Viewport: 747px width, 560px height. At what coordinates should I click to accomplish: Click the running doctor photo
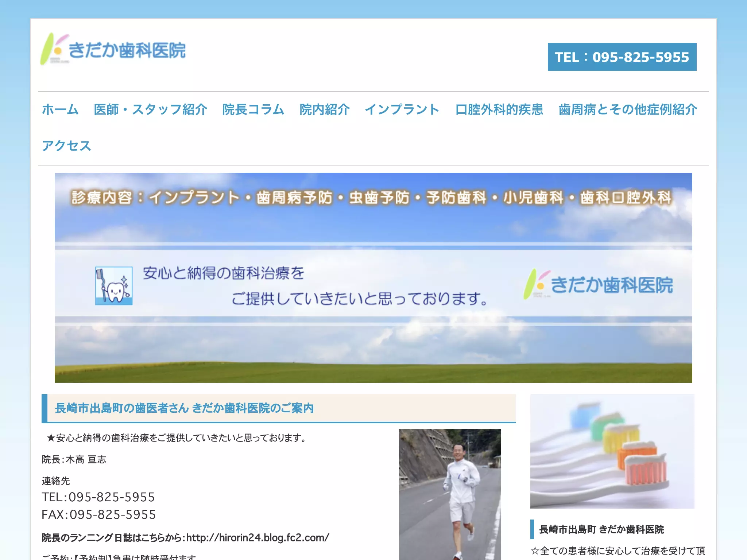450,494
